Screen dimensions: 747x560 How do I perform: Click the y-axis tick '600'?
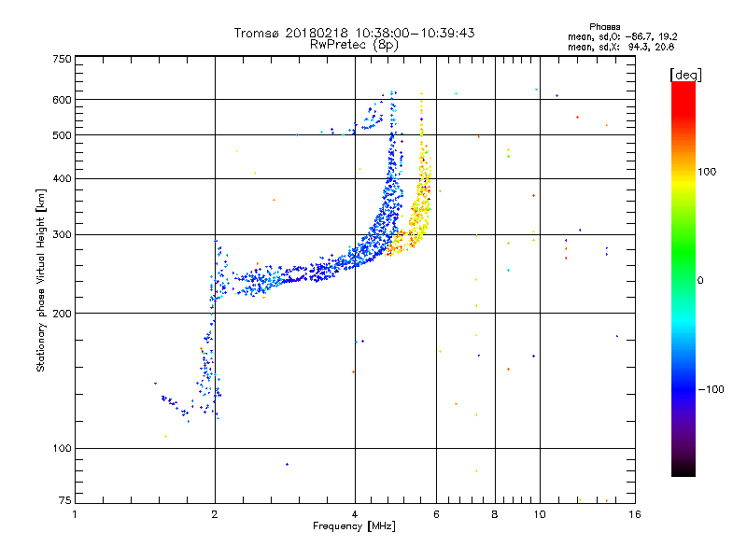click(63, 100)
